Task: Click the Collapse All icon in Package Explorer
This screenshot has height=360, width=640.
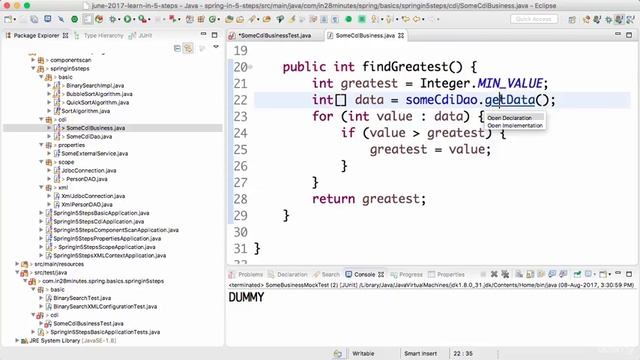Action: (x=177, y=49)
